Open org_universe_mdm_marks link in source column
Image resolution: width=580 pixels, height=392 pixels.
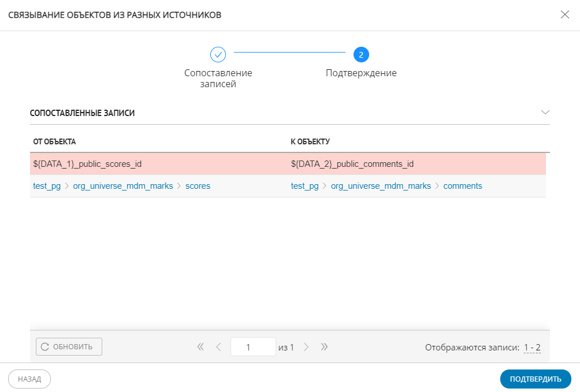pos(122,186)
